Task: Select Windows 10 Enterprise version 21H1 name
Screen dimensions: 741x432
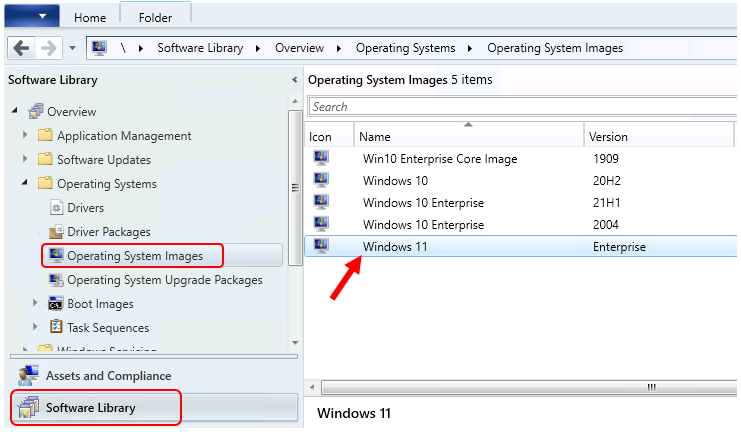Action: pos(423,203)
